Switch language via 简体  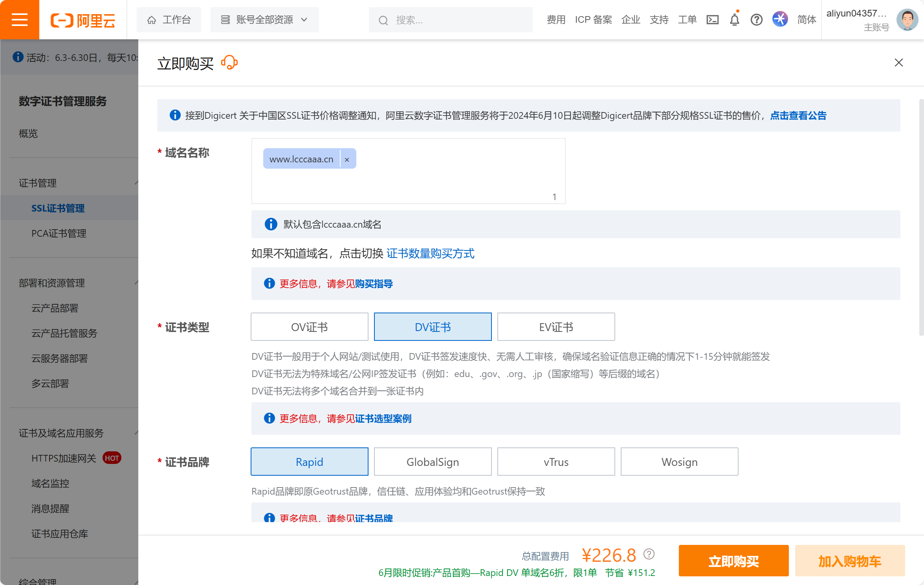(x=807, y=20)
